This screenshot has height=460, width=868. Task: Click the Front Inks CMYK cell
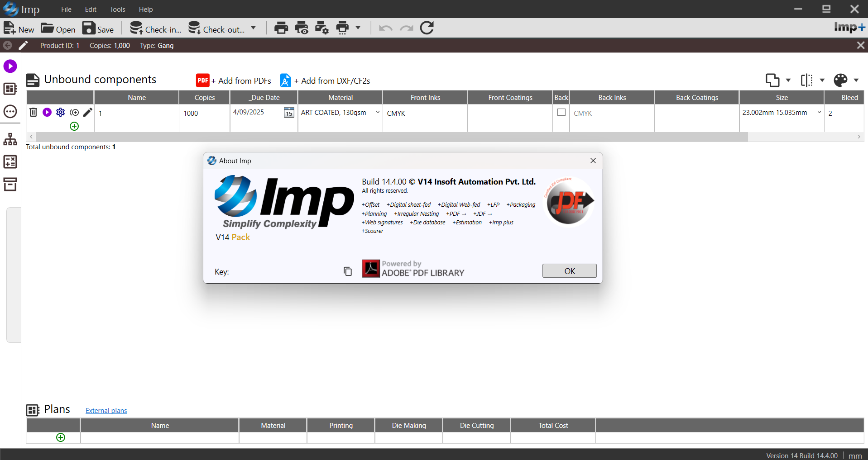click(425, 113)
